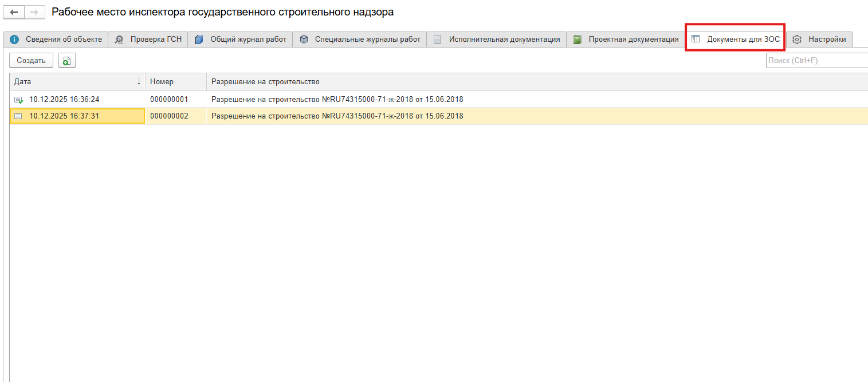Click the Поиск (Ctrl+F) search field
The image size is (868, 382).
(x=816, y=61)
